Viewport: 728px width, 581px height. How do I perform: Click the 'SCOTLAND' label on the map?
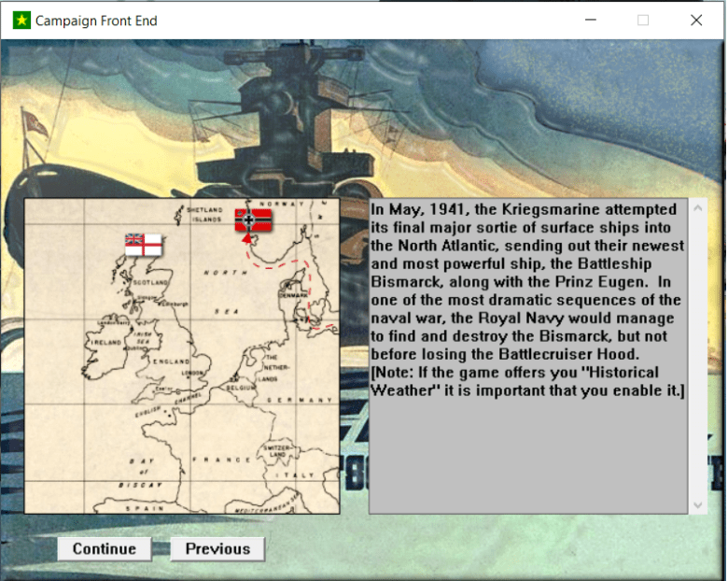pyautogui.click(x=150, y=282)
